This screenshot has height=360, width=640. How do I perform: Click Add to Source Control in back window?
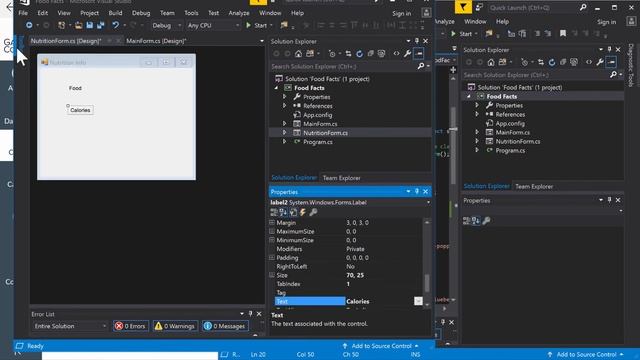586,354
